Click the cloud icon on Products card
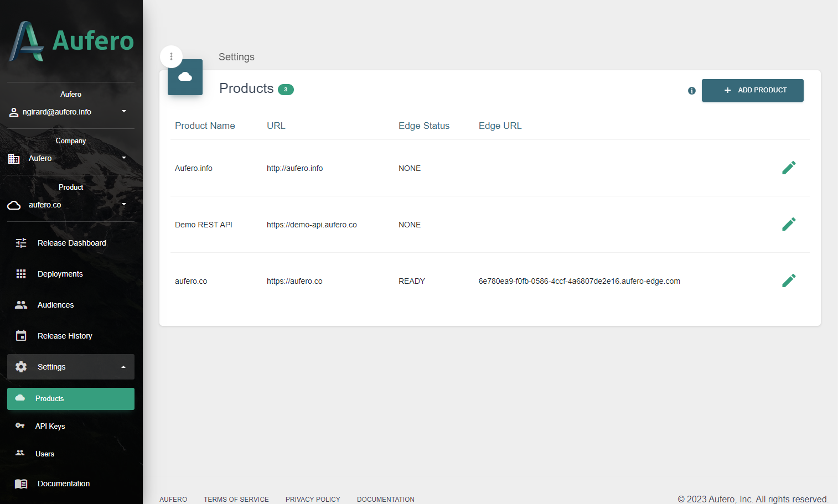 (185, 77)
